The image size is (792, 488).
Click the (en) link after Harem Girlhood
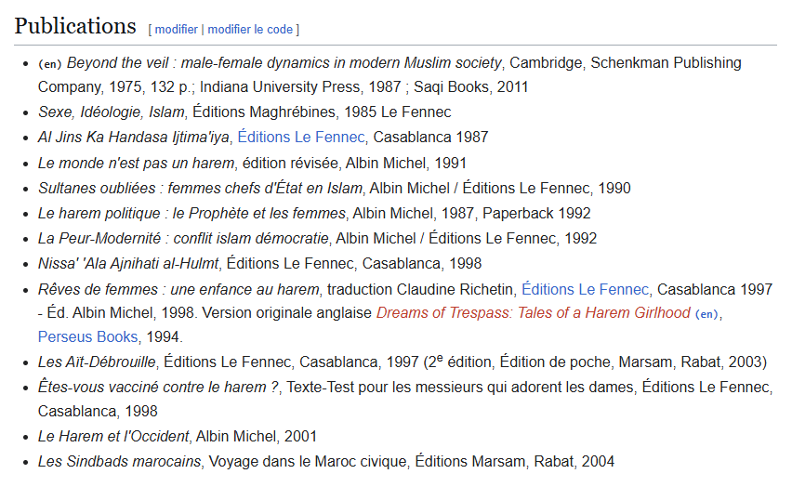pyautogui.click(x=707, y=314)
